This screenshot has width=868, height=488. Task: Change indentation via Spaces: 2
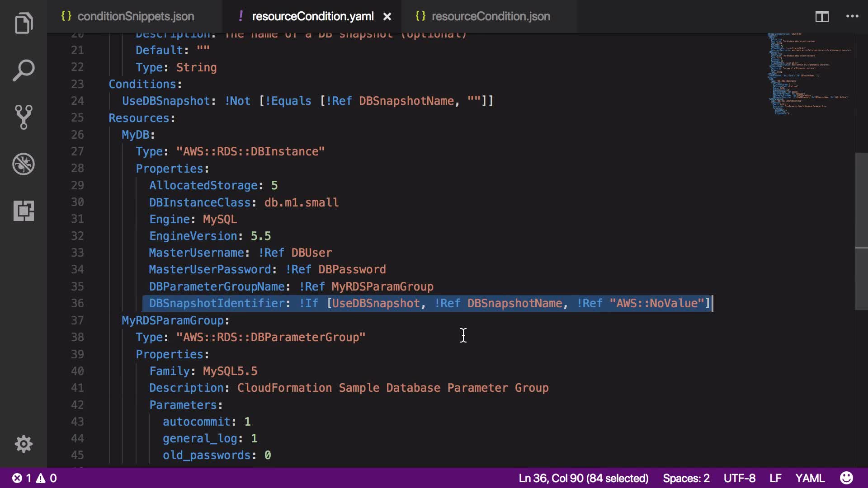tap(686, 478)
